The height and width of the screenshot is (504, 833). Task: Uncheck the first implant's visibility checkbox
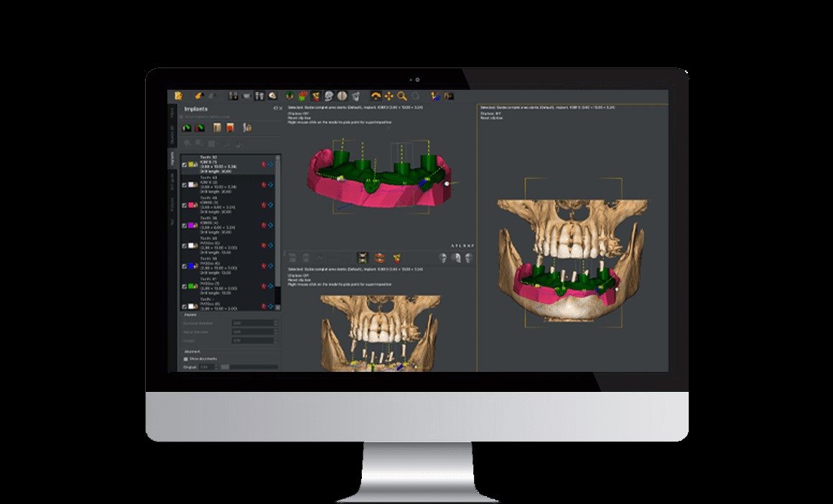185,164
